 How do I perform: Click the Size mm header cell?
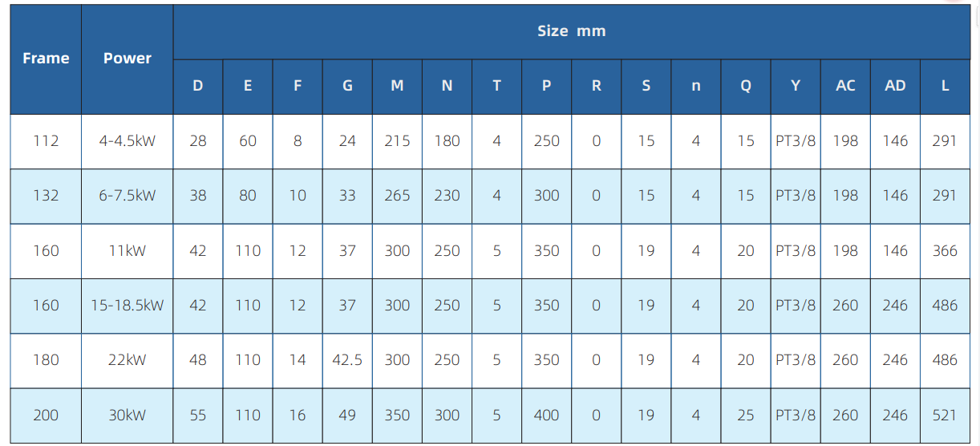tap(571, 31)
